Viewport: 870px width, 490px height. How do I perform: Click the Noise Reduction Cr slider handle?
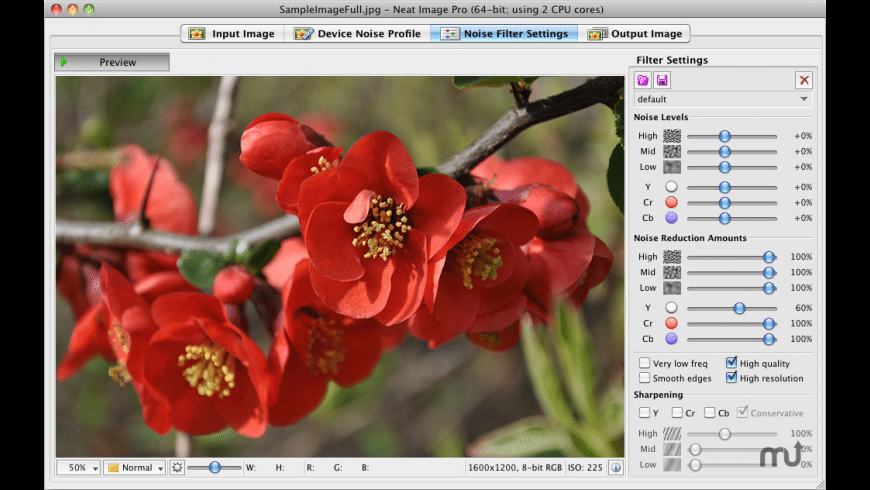(x=769, y=324)
